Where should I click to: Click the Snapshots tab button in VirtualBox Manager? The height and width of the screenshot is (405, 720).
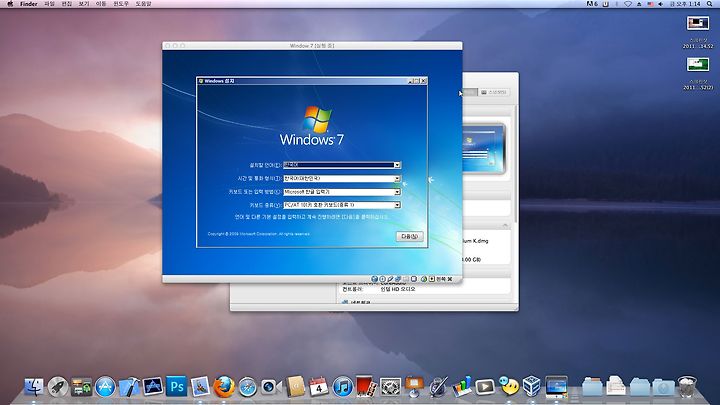click(x=494, y=92)
